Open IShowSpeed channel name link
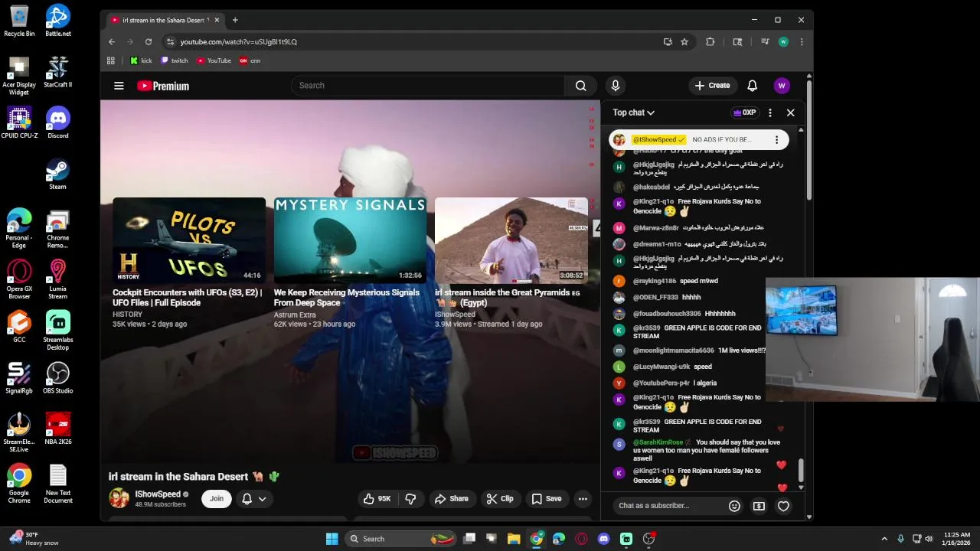The width and height of the screenshot is (980, 551). pos(158,494)
